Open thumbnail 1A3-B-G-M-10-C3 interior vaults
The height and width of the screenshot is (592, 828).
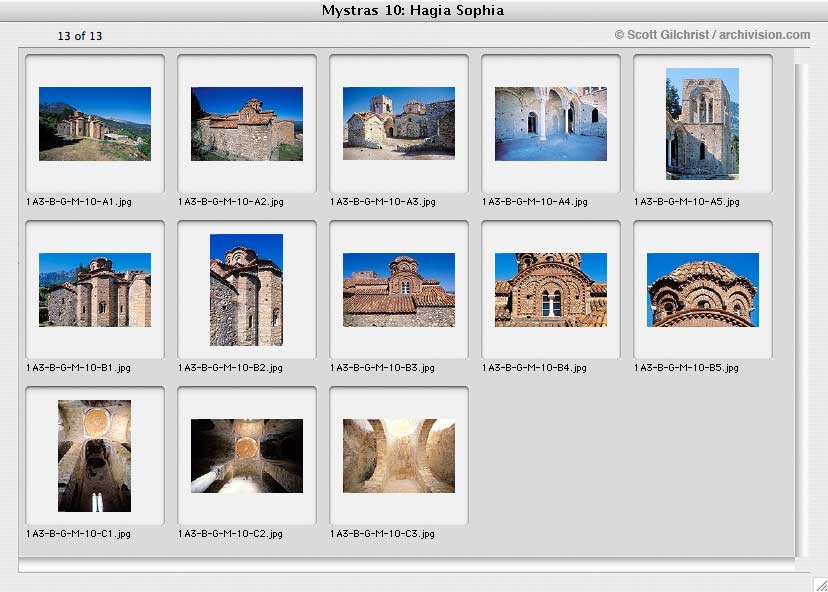pos(399,456)
